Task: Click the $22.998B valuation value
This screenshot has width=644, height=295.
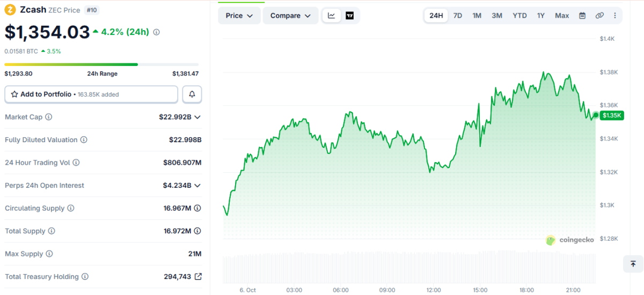Action: click(x=185, y=139)
